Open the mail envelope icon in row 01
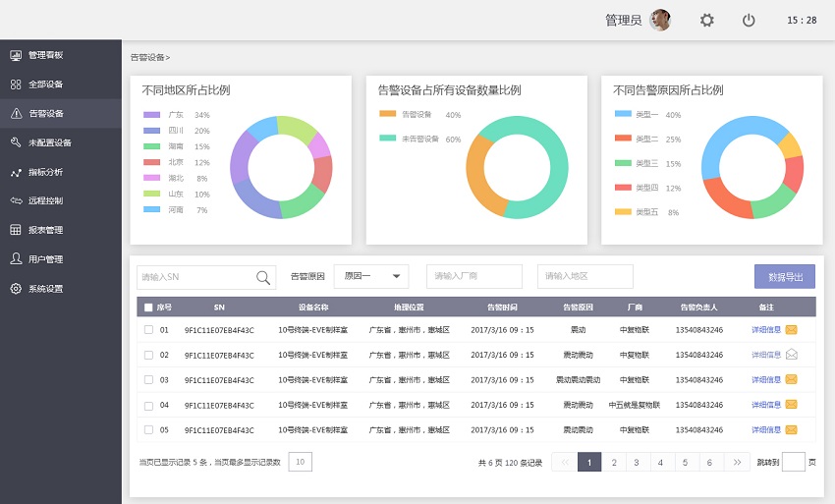 792,330
